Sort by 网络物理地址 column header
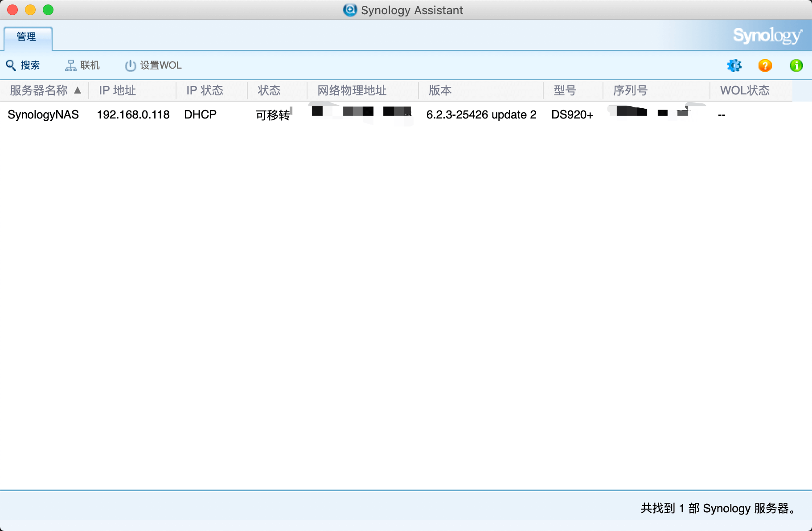 (363, 90)
